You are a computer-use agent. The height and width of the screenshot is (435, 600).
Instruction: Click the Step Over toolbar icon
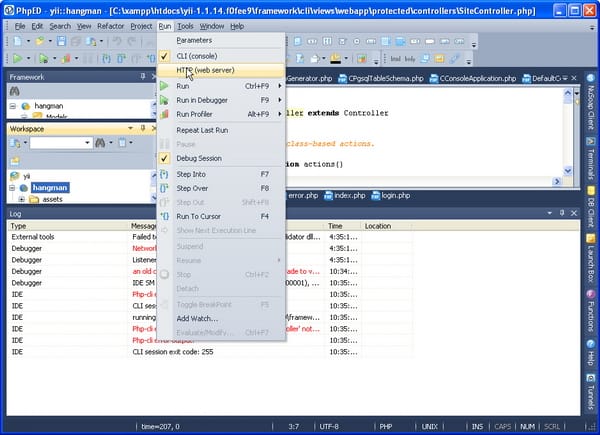point(121,59)
